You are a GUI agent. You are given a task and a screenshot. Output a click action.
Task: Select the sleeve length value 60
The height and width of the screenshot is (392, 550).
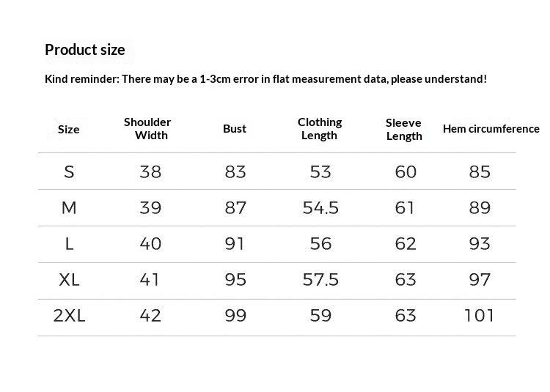[x=406, y=172]
